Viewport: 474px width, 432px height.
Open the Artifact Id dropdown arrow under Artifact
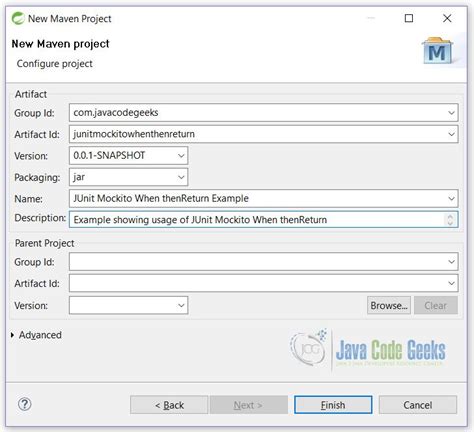click(451, 134)
